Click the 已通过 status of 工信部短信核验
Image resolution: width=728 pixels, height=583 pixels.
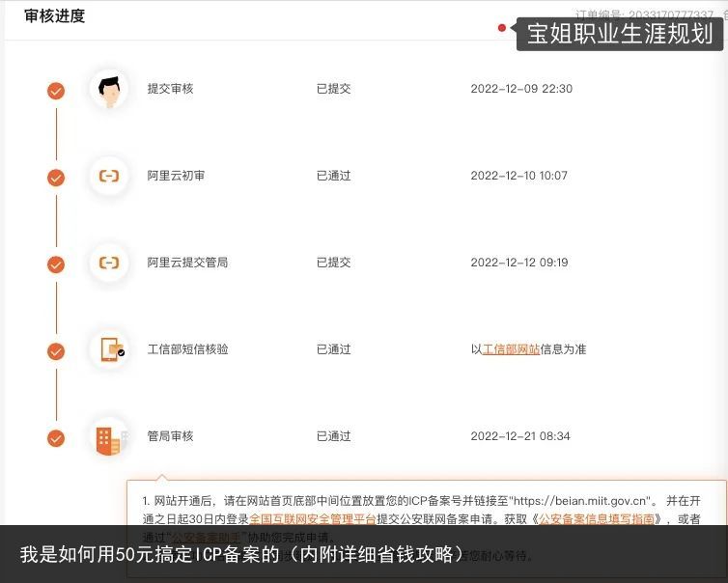coord(333,349)
